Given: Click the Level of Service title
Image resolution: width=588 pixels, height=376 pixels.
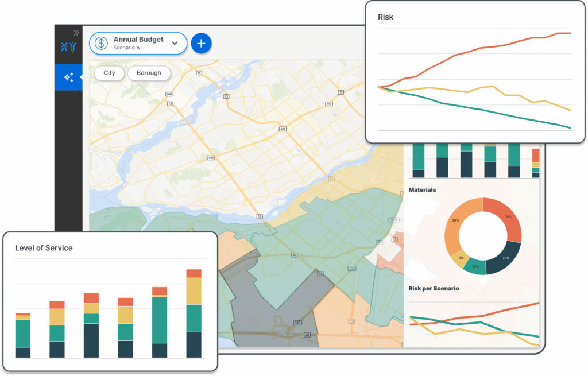Looking at the screenshot, I should 44,248.
